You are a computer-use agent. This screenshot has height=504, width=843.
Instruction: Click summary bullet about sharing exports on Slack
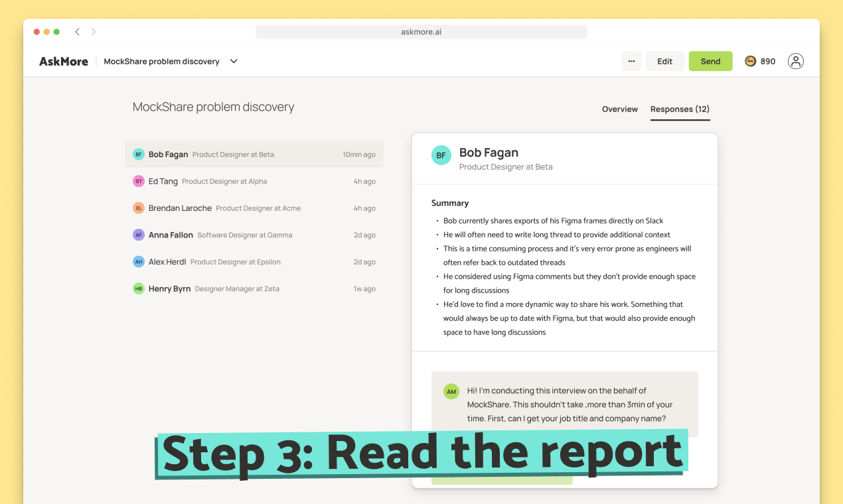click(553, 221)
